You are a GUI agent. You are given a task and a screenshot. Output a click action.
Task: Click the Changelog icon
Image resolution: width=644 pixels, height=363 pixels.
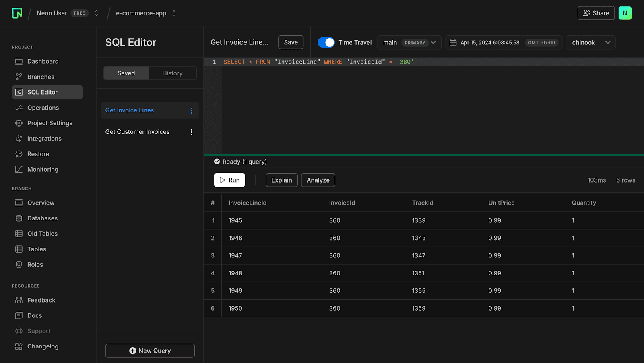pyautogui.click(x=19, y=346)
